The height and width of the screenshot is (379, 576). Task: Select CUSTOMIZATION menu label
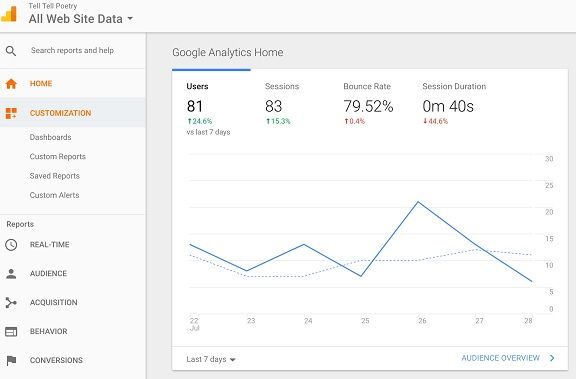[x=60, y=113]
